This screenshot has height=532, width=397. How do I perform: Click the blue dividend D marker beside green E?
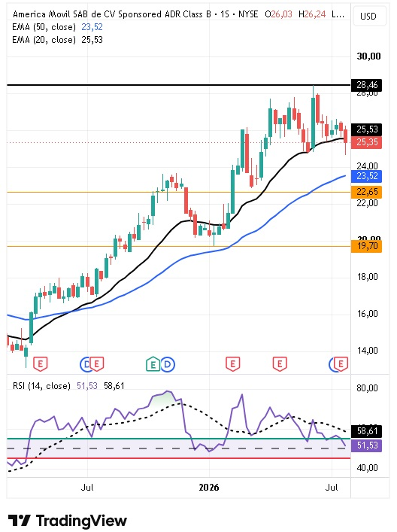coord(168,365)
